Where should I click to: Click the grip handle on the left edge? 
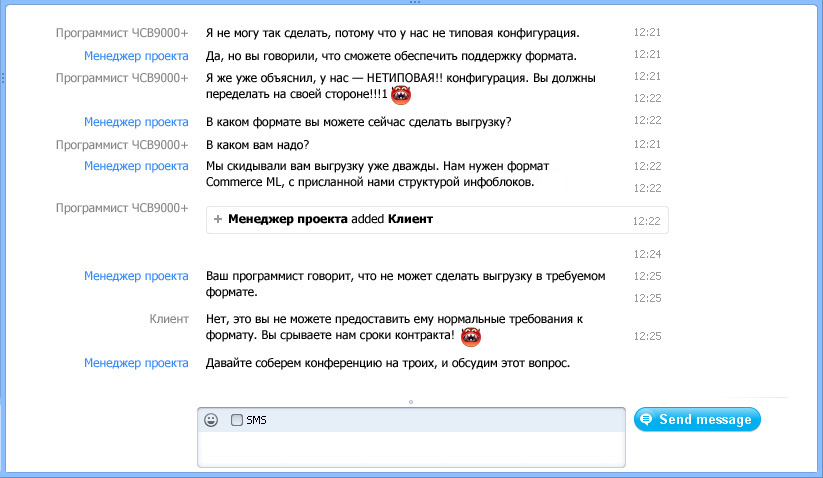[x=4, y=76]
